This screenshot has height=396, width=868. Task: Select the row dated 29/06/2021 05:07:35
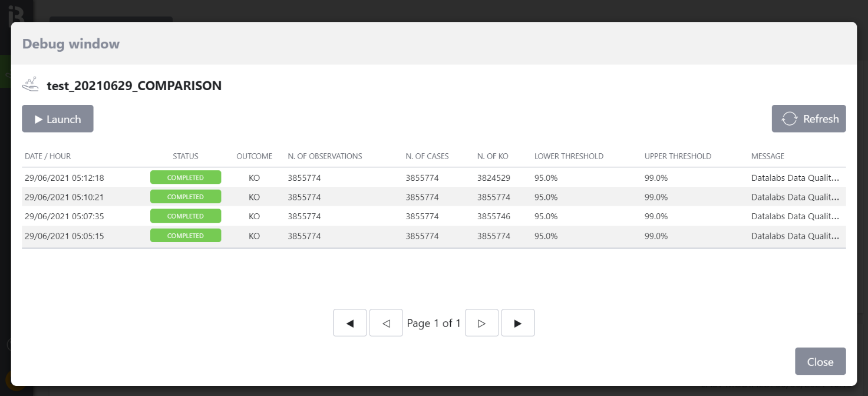pos(64,216)
